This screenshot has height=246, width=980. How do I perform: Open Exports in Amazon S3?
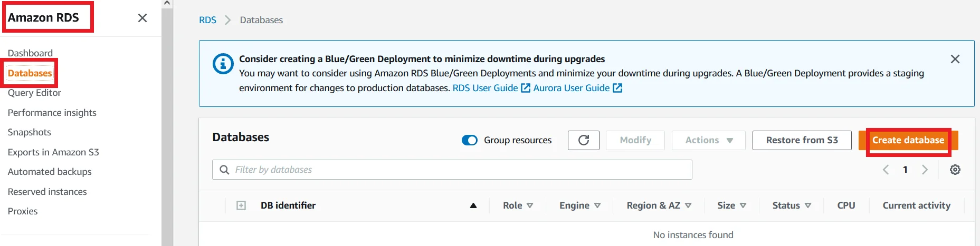pos(53,152)
